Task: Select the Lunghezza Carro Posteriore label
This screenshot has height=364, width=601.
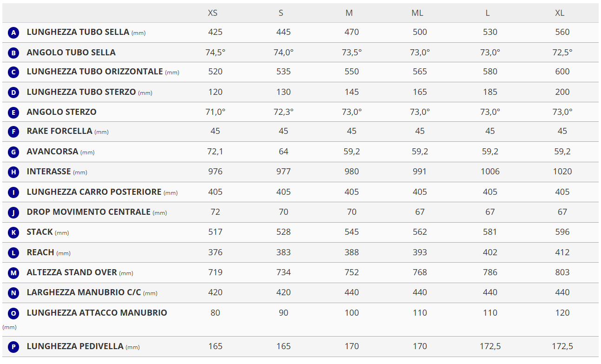Action: point(94,192)
